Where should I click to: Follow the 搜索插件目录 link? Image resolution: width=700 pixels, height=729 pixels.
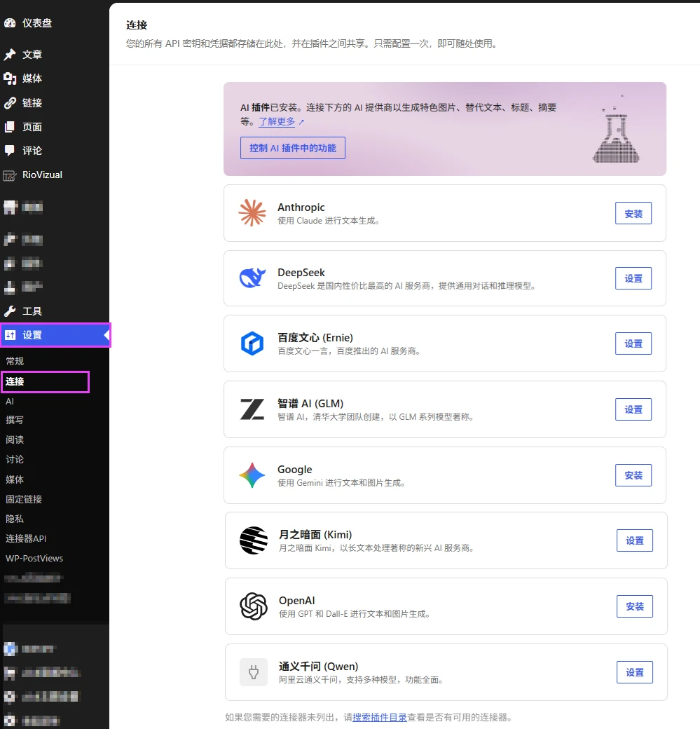pos(380,717)
